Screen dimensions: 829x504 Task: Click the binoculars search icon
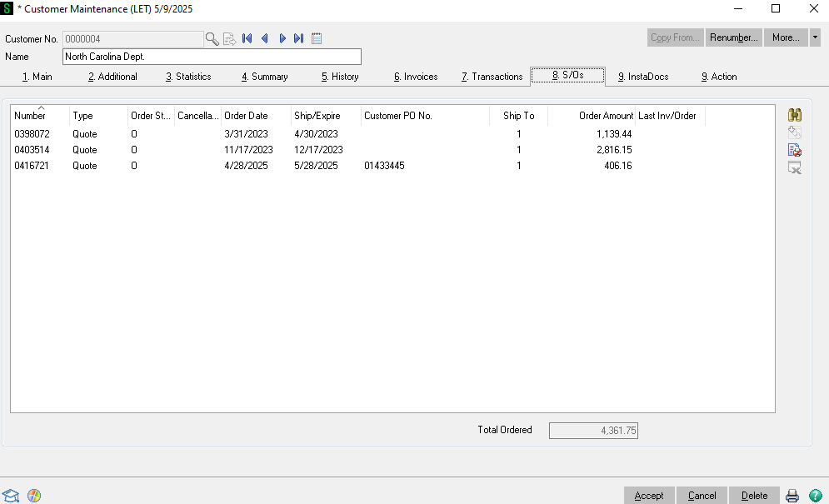point(794,116)
